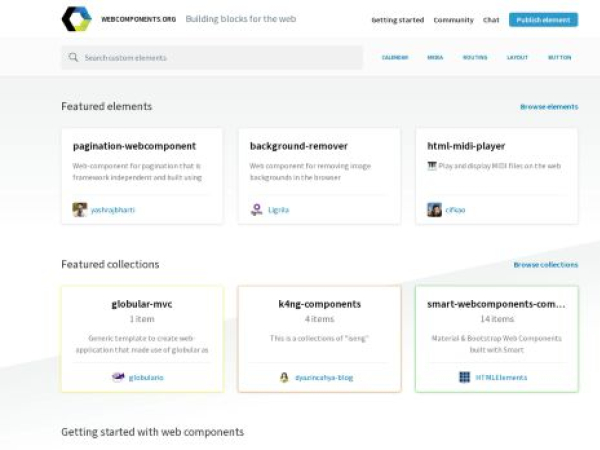
Task: Visit yashrajbharti author link
Action: tap(113, 210)
